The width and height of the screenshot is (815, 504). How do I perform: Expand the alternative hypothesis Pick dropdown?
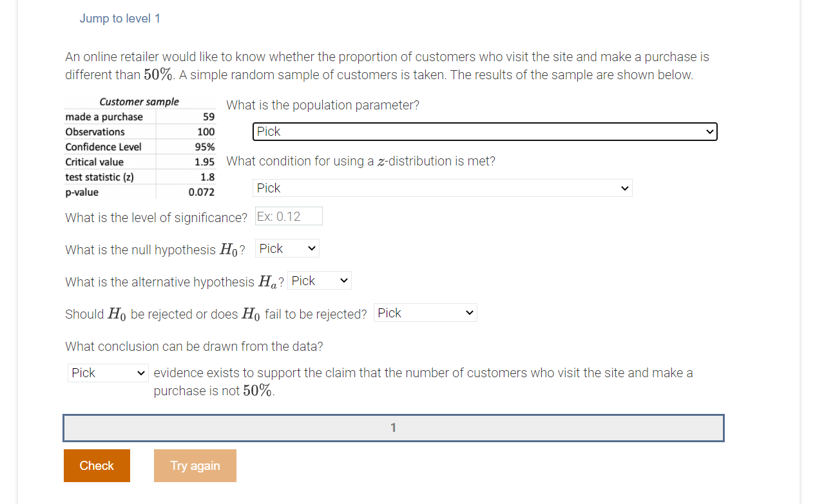319,280
